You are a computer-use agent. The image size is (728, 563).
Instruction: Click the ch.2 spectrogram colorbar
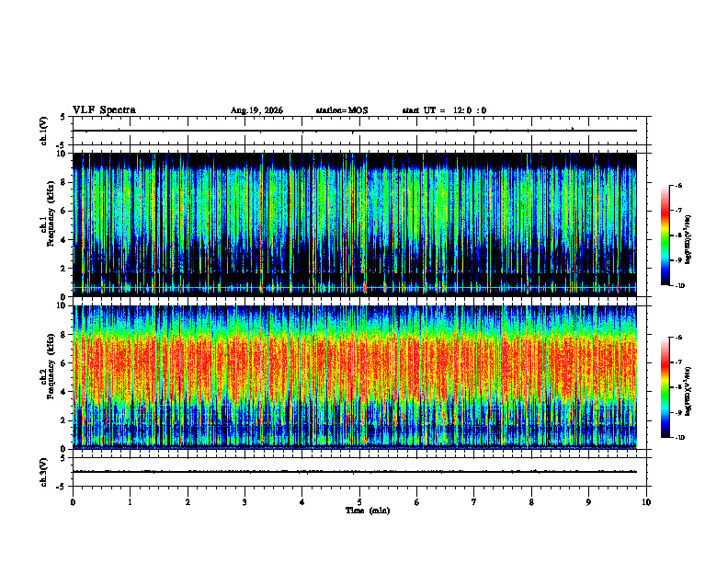[x=665, y=387]
